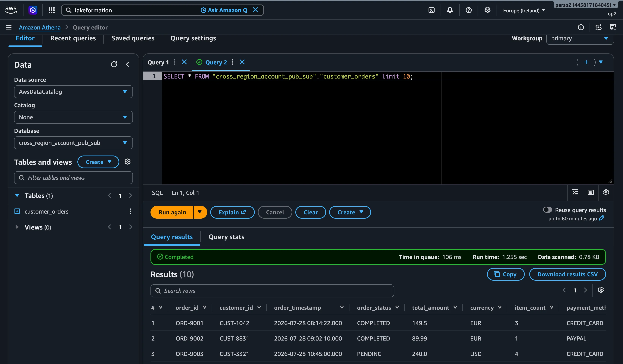Launch AWS CloudShell terminal icon
Viewport: 623px width, 364px height.
click(431, 10)
